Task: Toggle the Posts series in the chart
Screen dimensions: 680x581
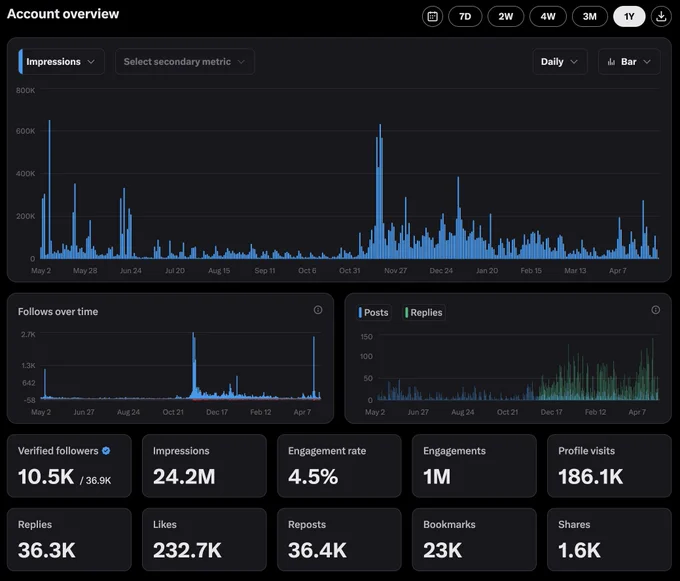Action: pos(374,312)
